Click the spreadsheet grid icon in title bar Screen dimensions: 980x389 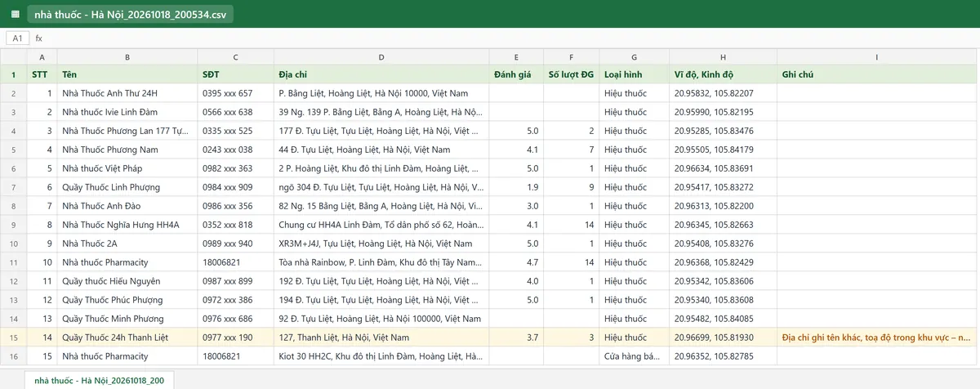tap(15, 14)
